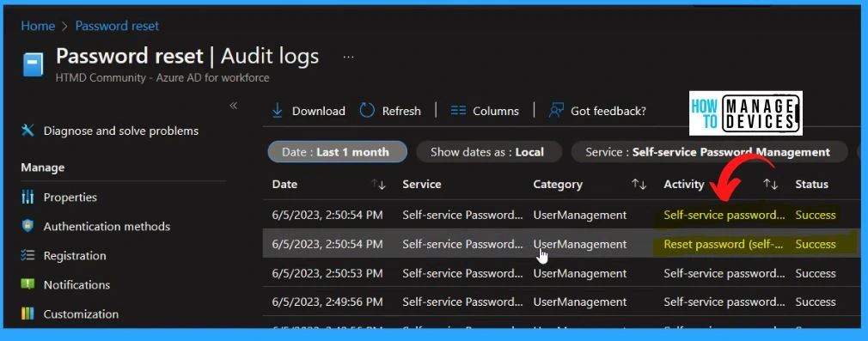Click the Properties bars icon
Viewport: 868px width, 341px height.
[28, 197]
